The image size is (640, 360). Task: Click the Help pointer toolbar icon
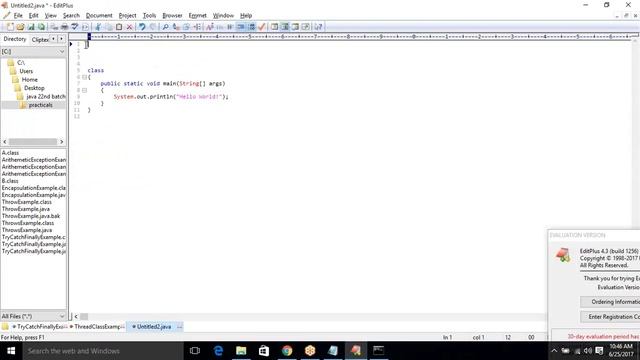click(318, 27)
